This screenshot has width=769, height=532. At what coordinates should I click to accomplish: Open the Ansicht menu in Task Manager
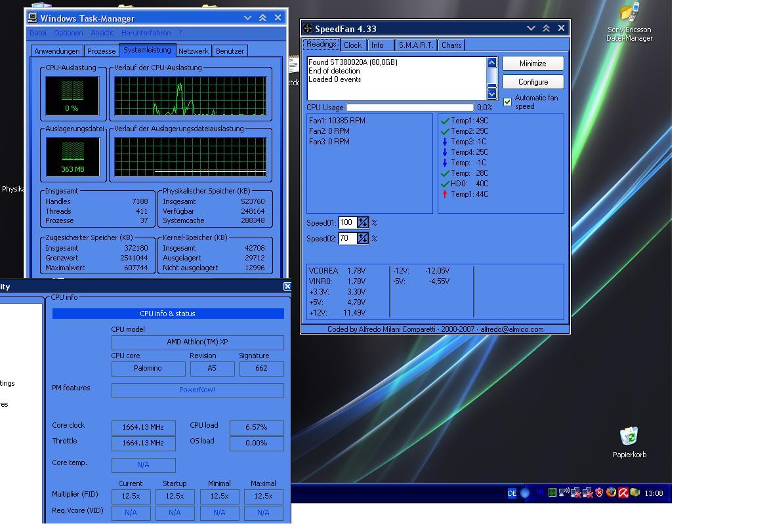[x=102, y=33]
